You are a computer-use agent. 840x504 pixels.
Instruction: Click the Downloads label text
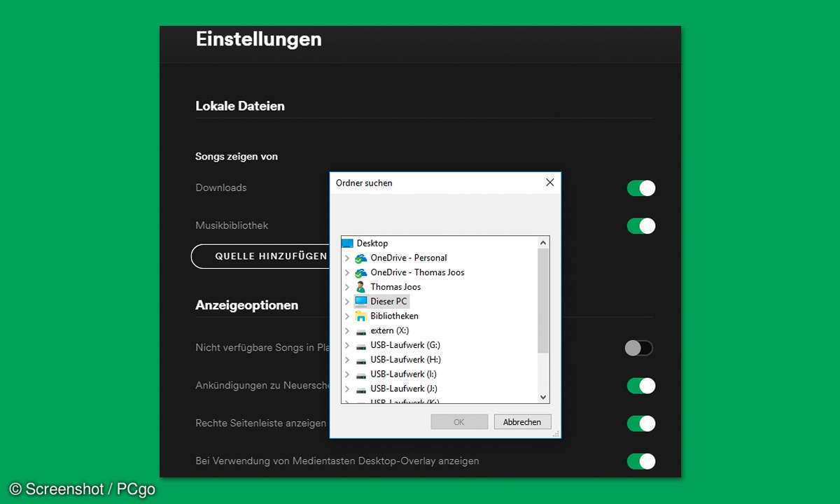coord(221,188)
